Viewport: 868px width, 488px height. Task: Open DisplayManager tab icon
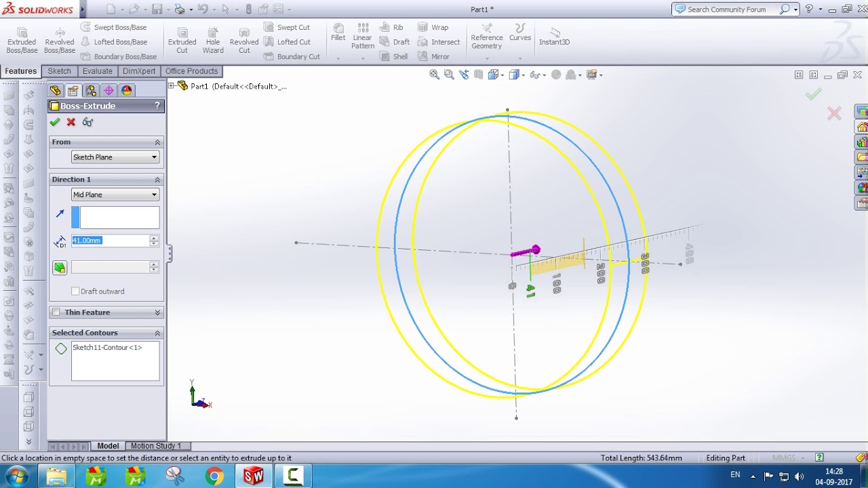126,90
